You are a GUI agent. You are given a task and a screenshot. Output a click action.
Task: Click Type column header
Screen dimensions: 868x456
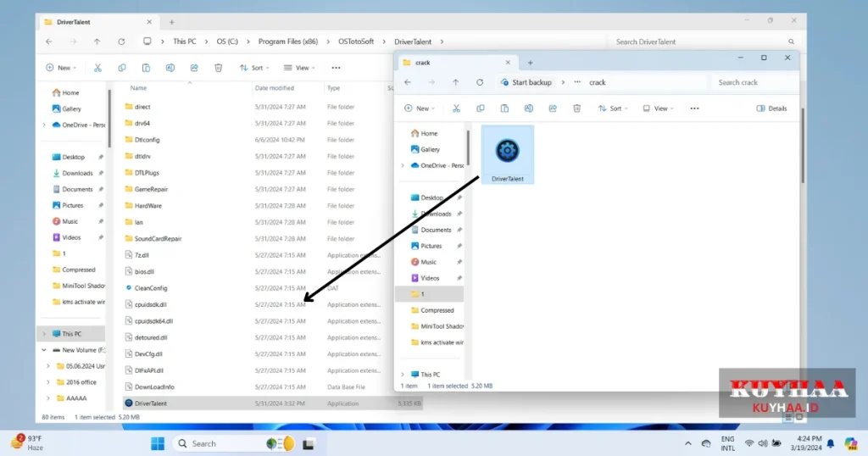[333, 88]
